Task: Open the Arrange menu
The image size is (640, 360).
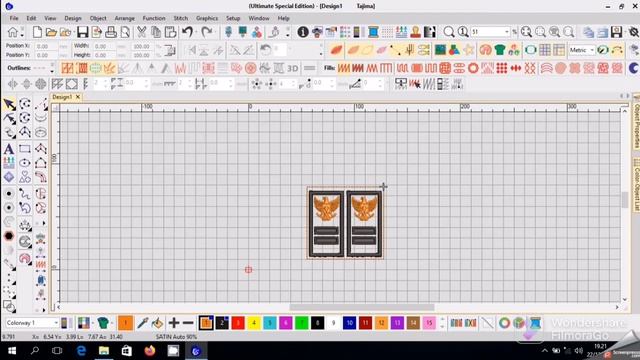Action: click(x=124, y=18)
